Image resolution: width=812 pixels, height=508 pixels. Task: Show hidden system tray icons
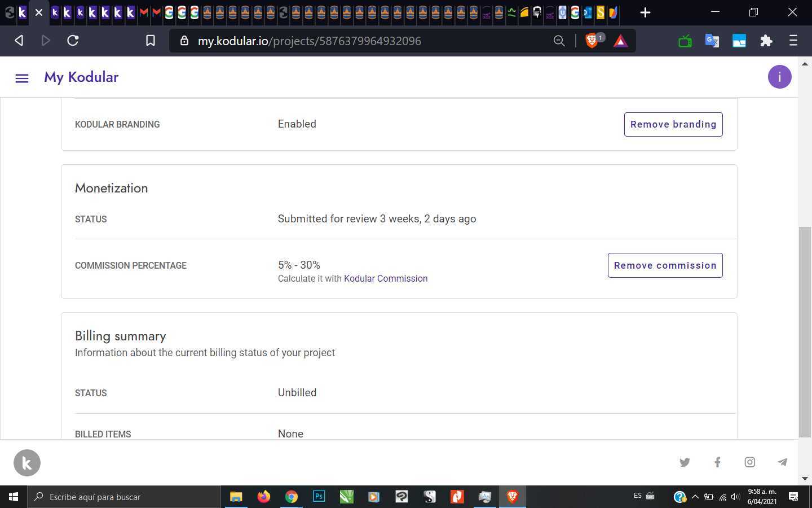[x=695, y=497]
